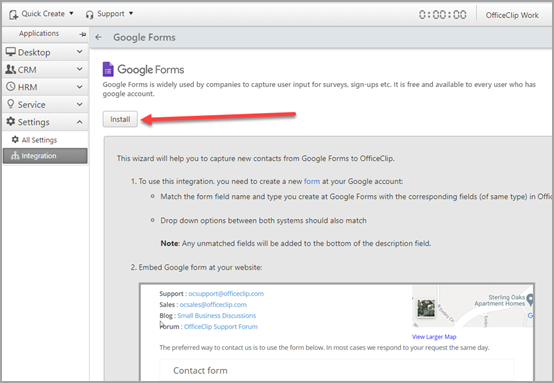Click the HRM clock icon
The image size is (554, 383).
click(11, 87)
